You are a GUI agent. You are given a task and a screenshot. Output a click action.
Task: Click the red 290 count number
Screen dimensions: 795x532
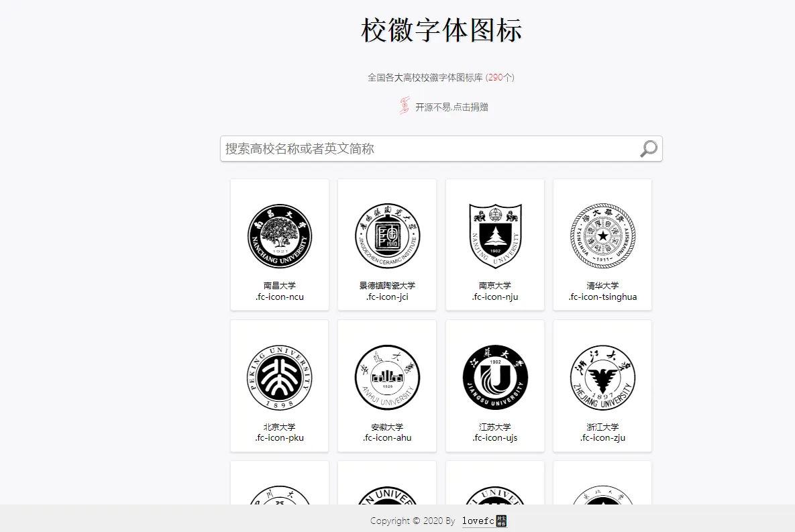[495, 78]
